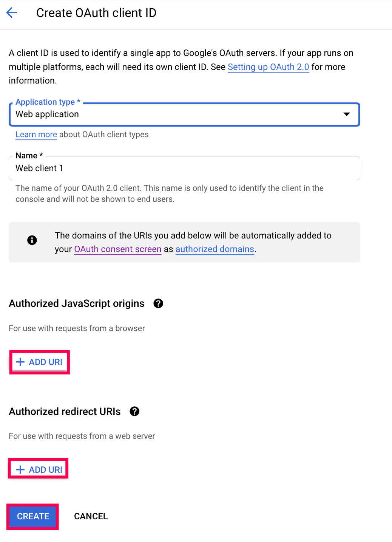Follow the 'Learn more' link
The width and height of the screenshot is (392, 542).
click(x=36, y=135)
